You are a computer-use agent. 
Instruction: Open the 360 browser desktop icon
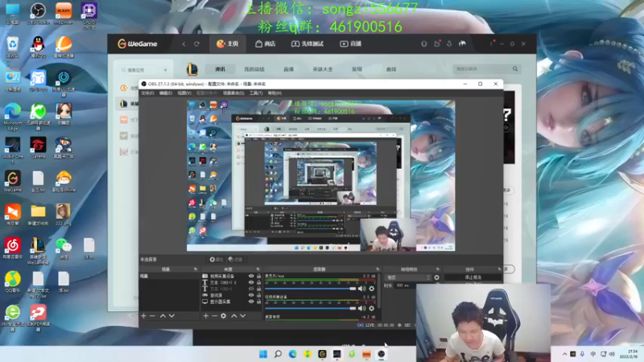(13, 317)
